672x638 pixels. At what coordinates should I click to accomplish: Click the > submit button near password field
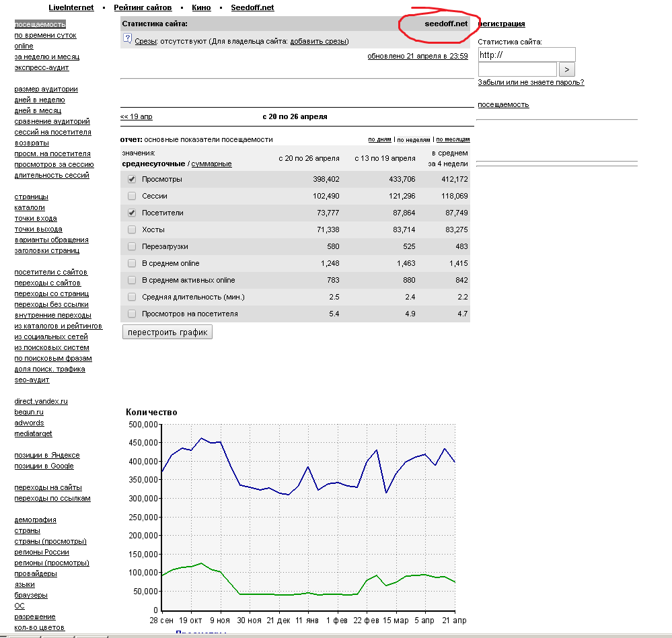[x=566, y=69]
